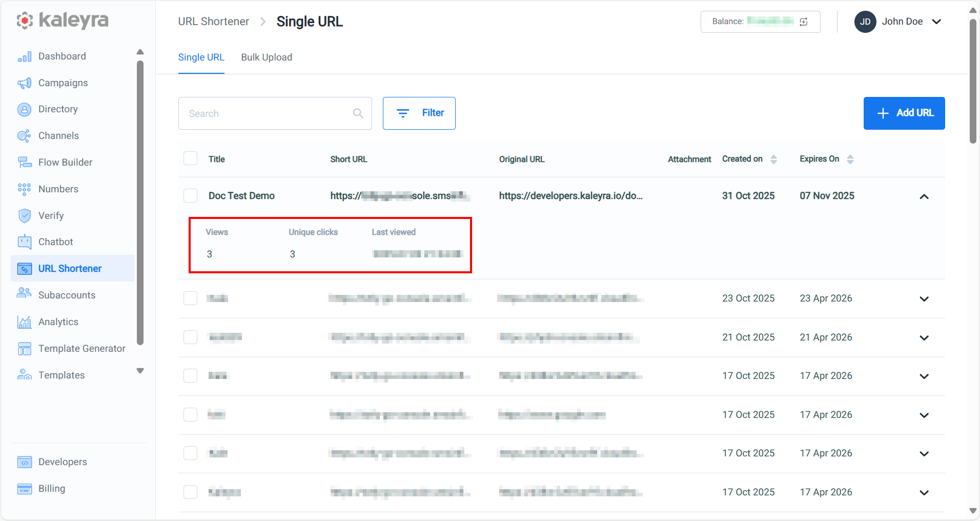This screenshot has height=521, width=980.
Task: Switch to the Single URL tab
Action: [201, 57]
